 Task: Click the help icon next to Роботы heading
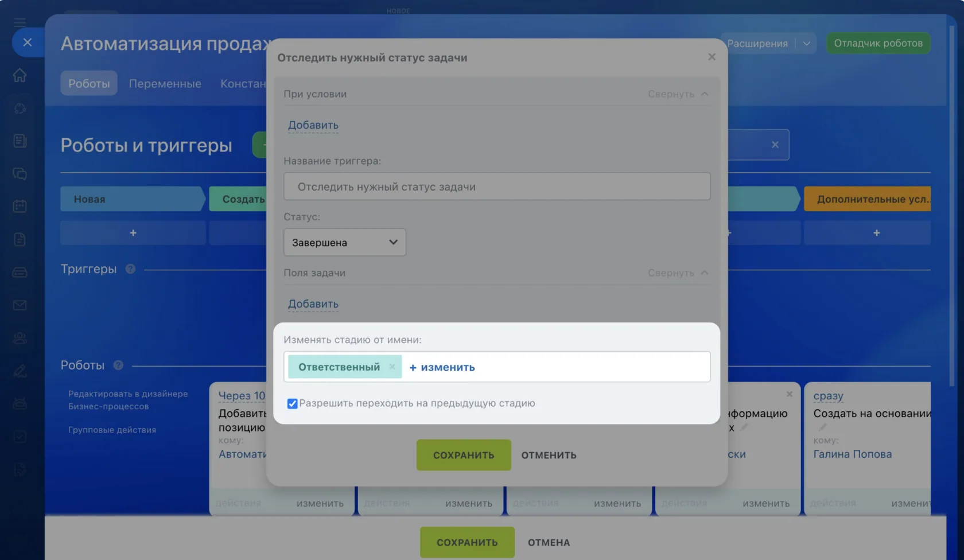[118, 365]
